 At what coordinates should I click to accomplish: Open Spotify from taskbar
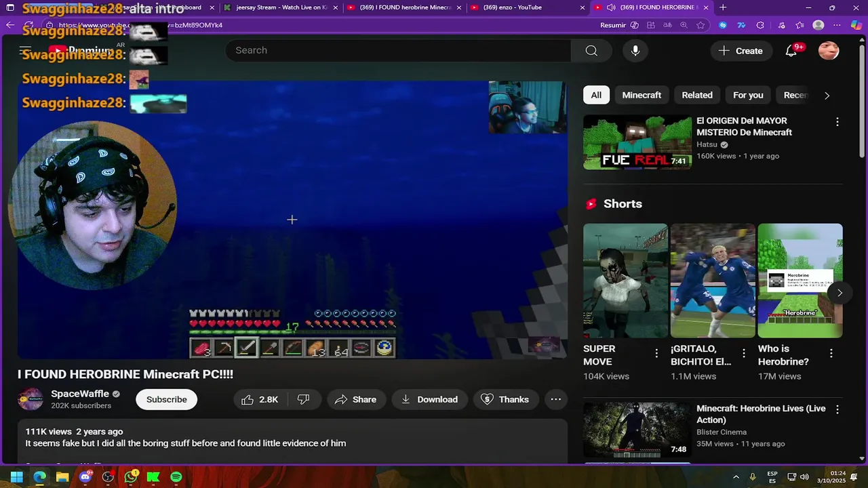(176, 477)
